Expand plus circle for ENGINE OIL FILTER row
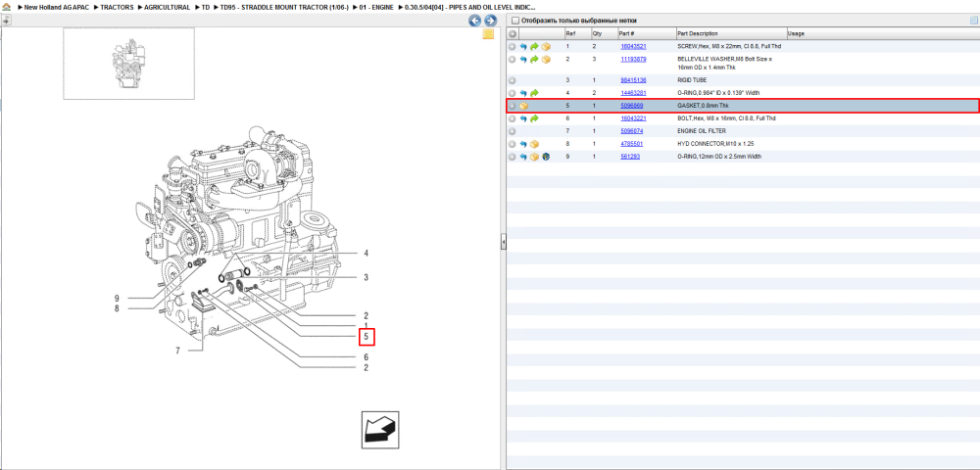 [x=513, y=132]
